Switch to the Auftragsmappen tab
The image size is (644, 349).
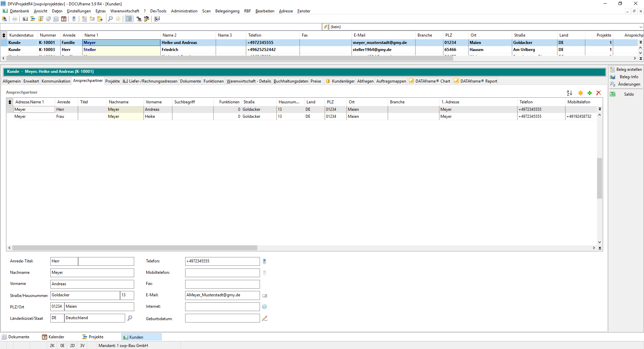[x=391, y=81]
